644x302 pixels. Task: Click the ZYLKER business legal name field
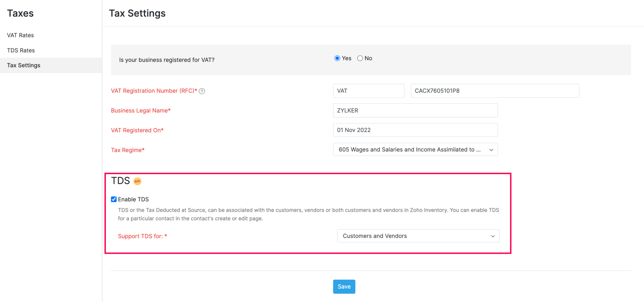pyautogui.click(x=415, y=111)
